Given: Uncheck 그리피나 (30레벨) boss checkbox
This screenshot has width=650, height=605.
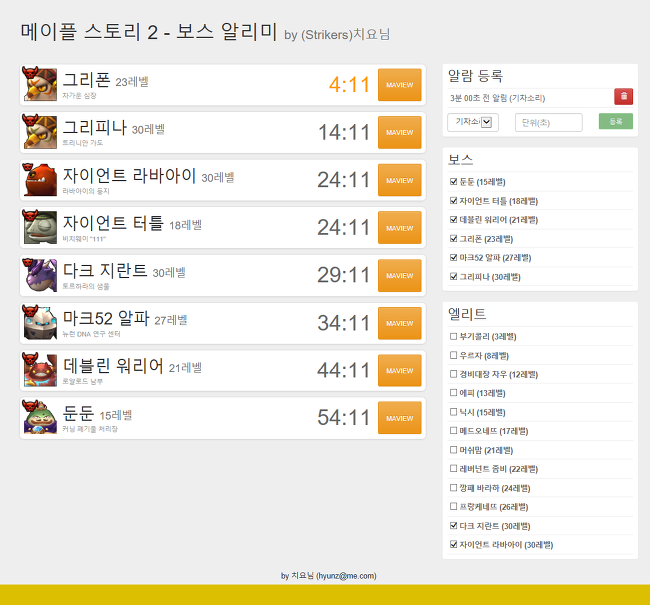Looking at the screenshot, I should (x=453, y=276).
